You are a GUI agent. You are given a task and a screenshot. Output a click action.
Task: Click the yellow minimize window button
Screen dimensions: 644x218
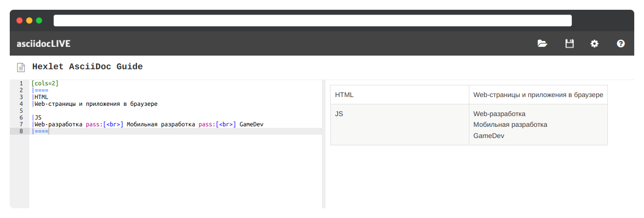[x=29, y=20]
